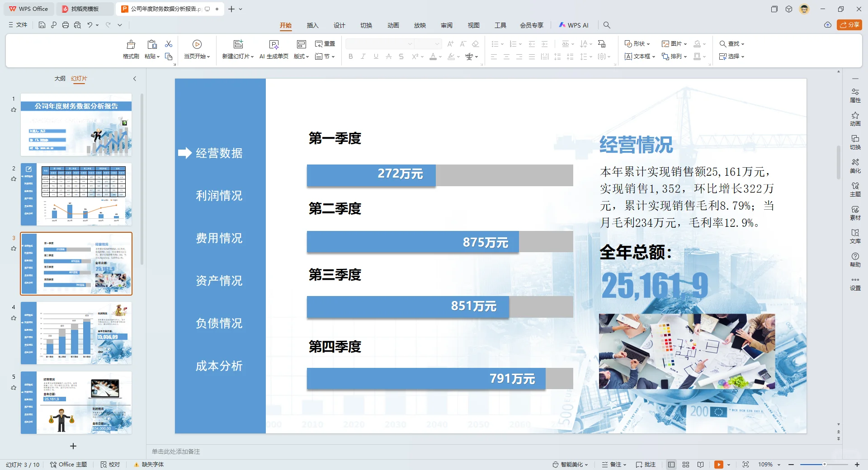
Task: Toggle Italic formatting
Action: (x=363, y=56)
